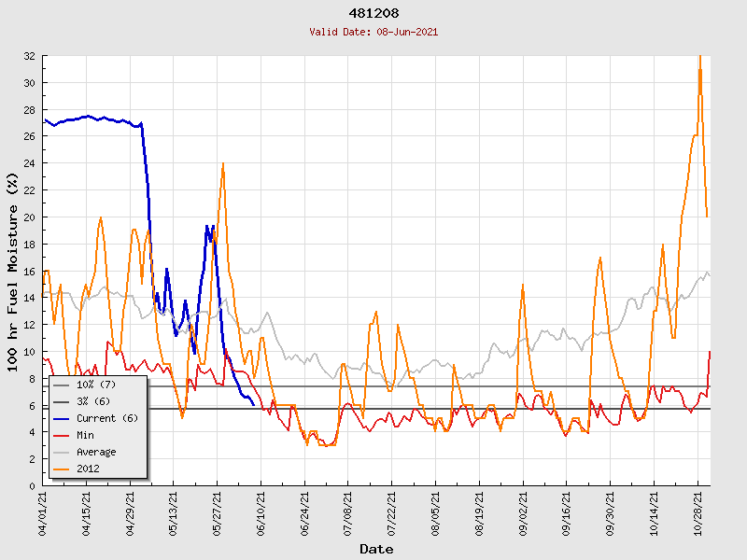
Task: Click the 07/22/21 date tick label
Action: (x=391, y=513)
